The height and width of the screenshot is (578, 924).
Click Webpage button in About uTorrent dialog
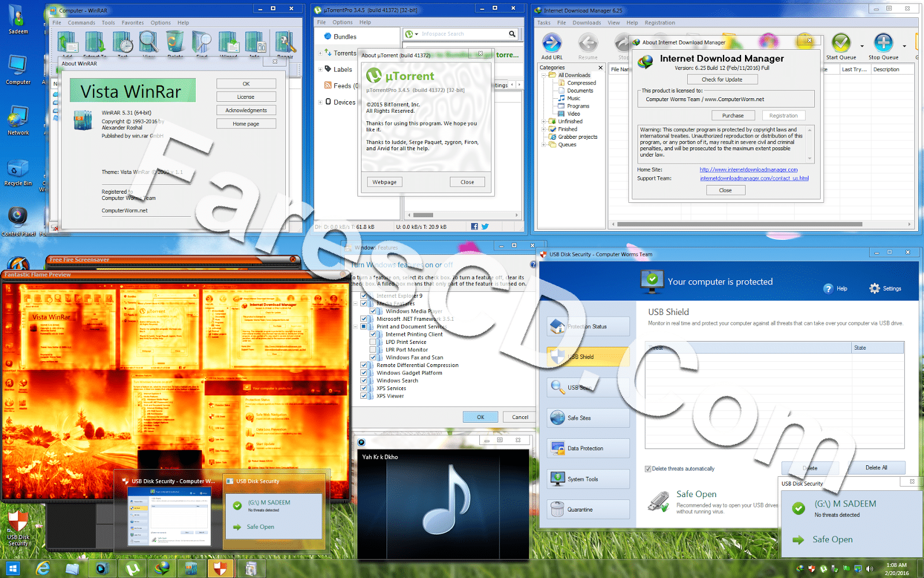pos(385,182)
